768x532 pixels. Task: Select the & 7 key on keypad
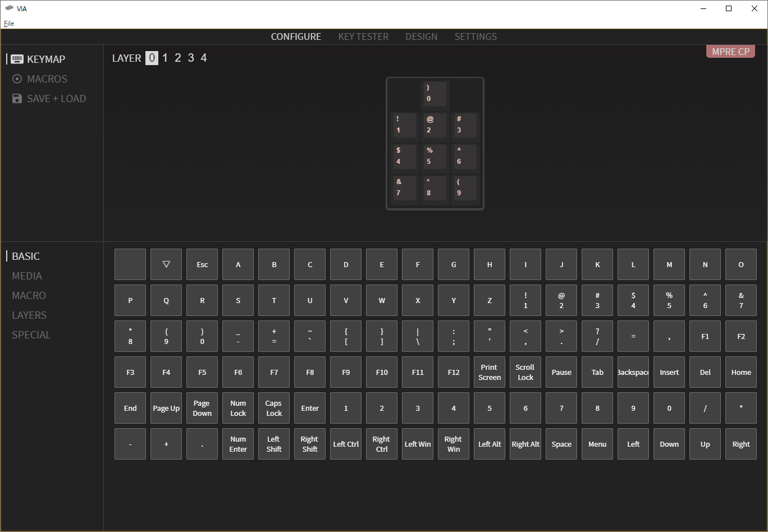404,189
